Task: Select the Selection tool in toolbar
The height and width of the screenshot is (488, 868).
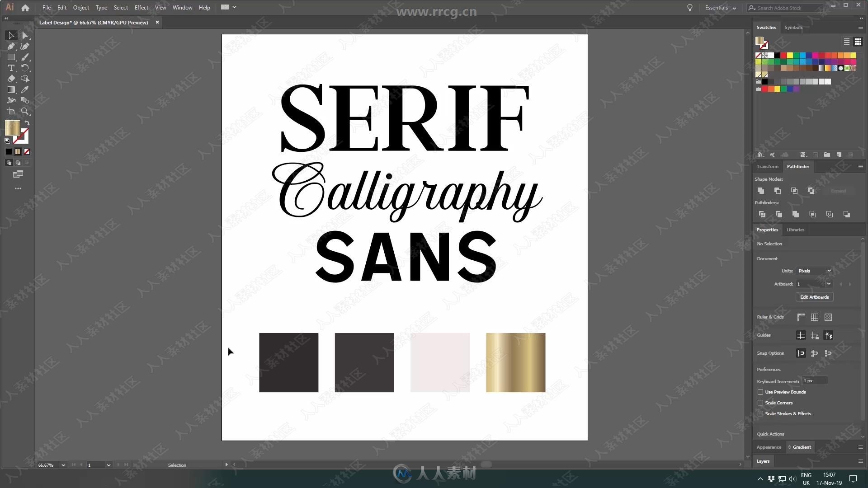Action: click(x=11, y=36)
